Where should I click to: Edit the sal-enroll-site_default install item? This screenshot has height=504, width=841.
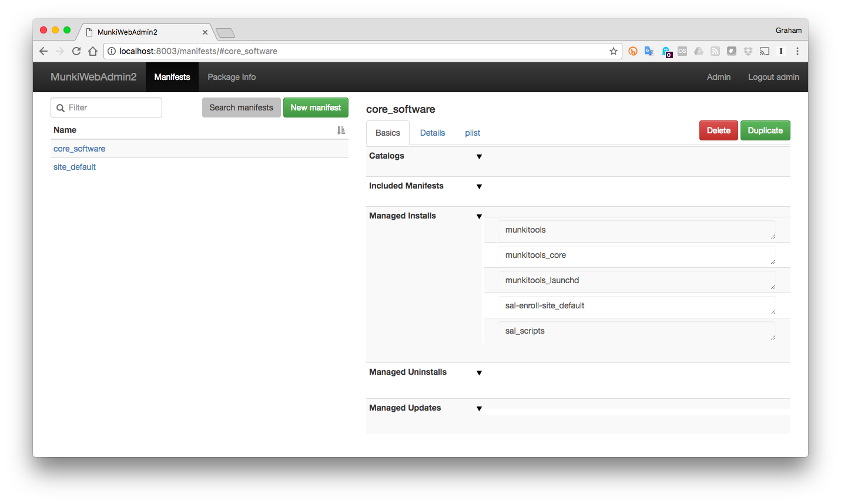(637, 305)
